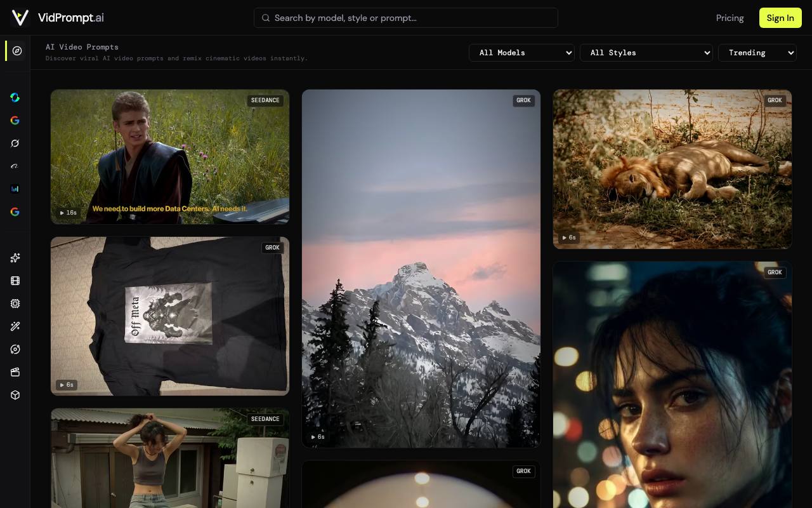This screenshot has height=508, width=812.
Task: Click the "AI Video Prompts" heading
Action: pyautogui.click(x=82, y=47)
